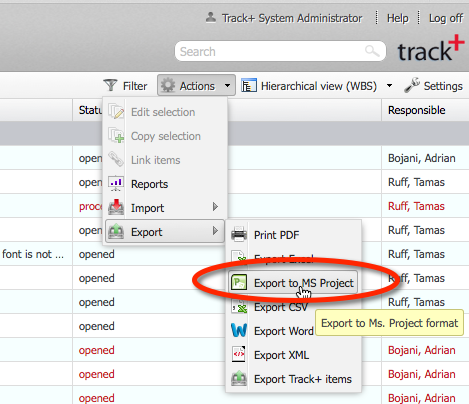Select Export Track+ items
This screenshot has width=469, height=404.
coord(293,379)
